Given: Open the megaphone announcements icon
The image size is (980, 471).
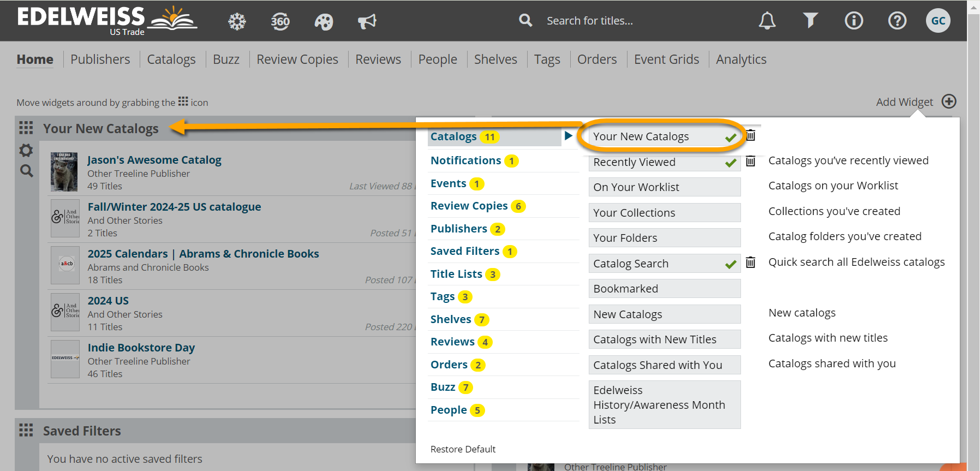Looking at the screenshot, I should (x=367, y=21).
